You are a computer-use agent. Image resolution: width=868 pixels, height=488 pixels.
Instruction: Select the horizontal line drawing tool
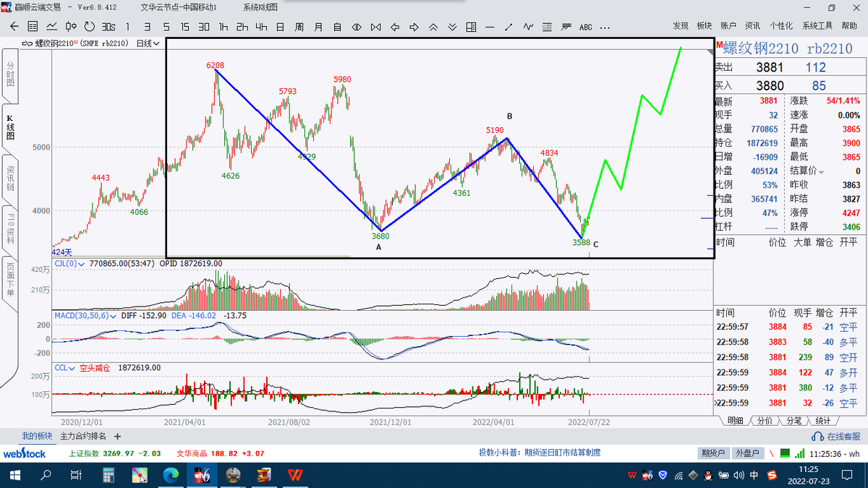[490, 27]
